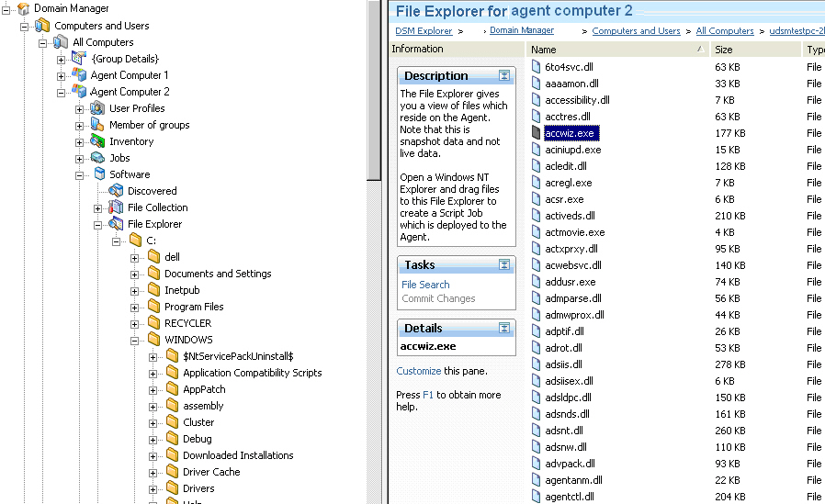Open the DSM Explorer breadcrumb link
Viewport: 825px width, 504px height.
pyautogui.click(x=424, y=31)
